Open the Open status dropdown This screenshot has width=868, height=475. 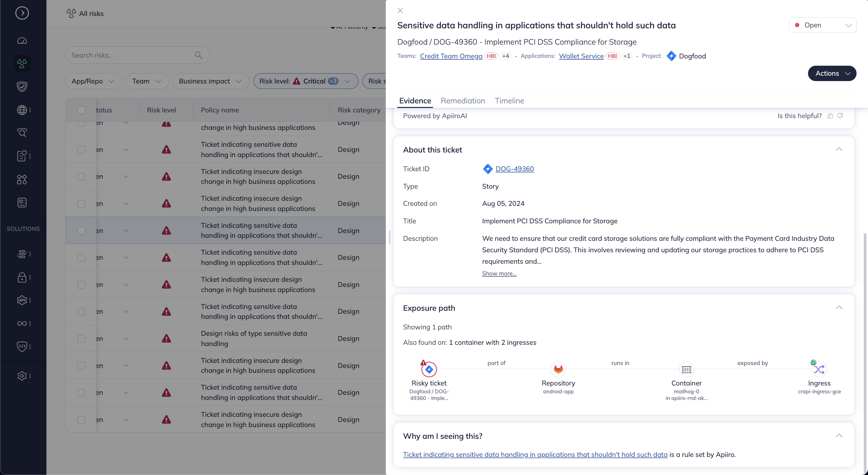[822, 25]
